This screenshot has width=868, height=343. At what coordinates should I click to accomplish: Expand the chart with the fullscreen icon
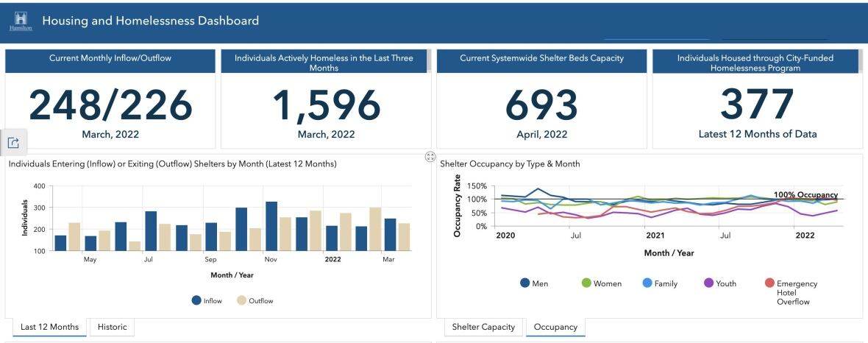click(430, 157)
